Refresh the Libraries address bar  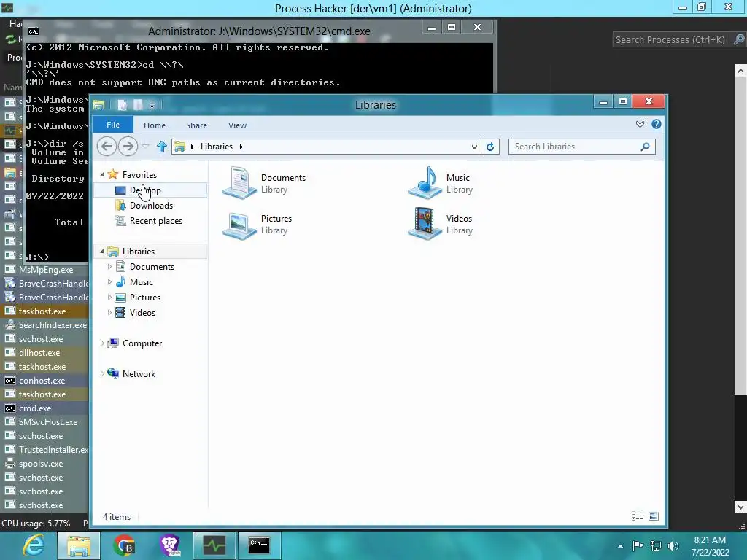[x=490, y=147]
